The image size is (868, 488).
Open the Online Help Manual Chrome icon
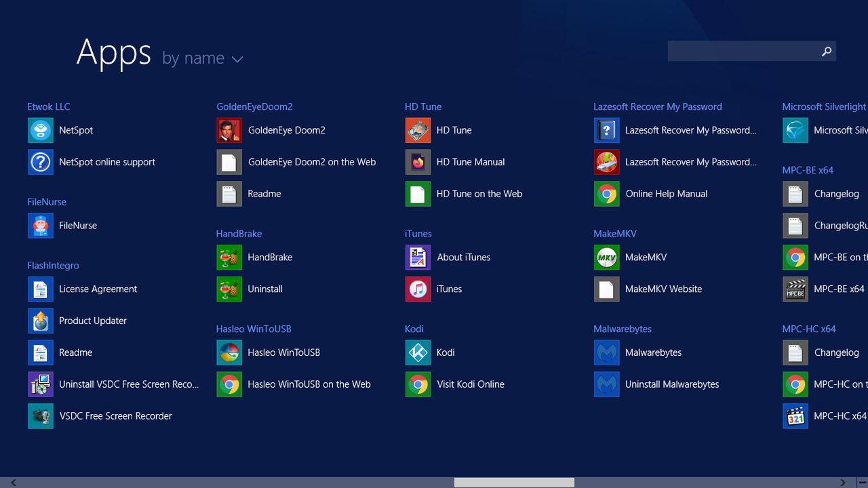pos(606,194)
